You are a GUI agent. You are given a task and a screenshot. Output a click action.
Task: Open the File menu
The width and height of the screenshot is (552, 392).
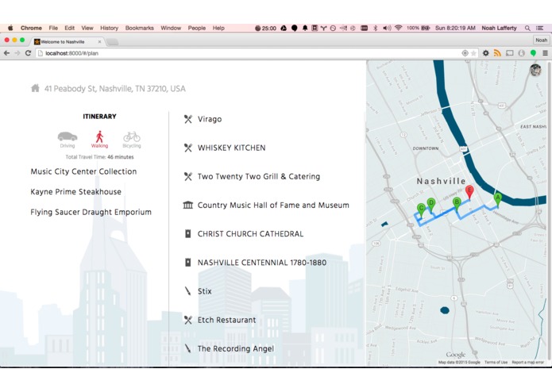(53, 28)
